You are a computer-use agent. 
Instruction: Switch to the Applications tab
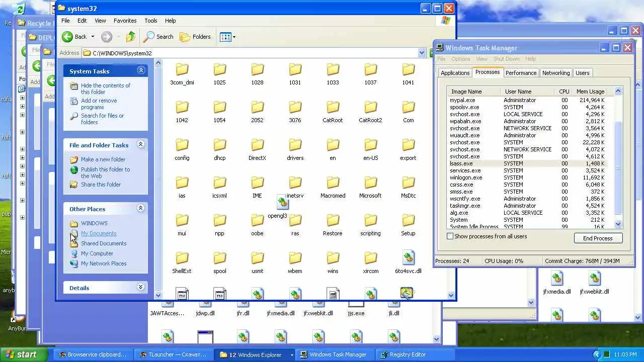455,73
